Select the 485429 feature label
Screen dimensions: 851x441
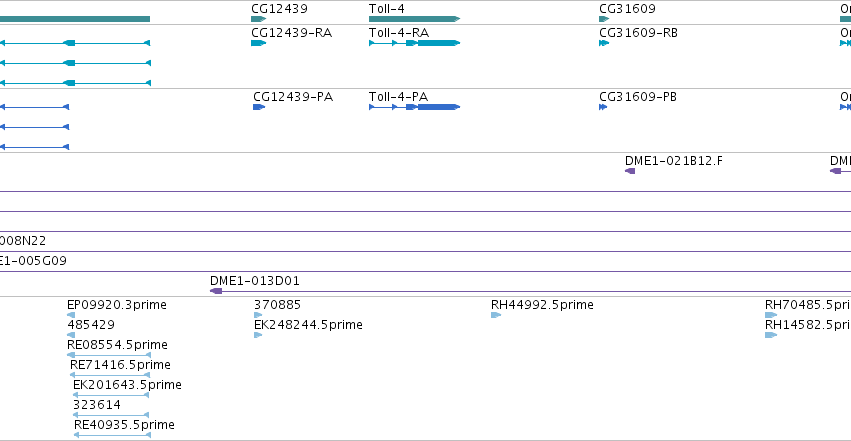91,324
